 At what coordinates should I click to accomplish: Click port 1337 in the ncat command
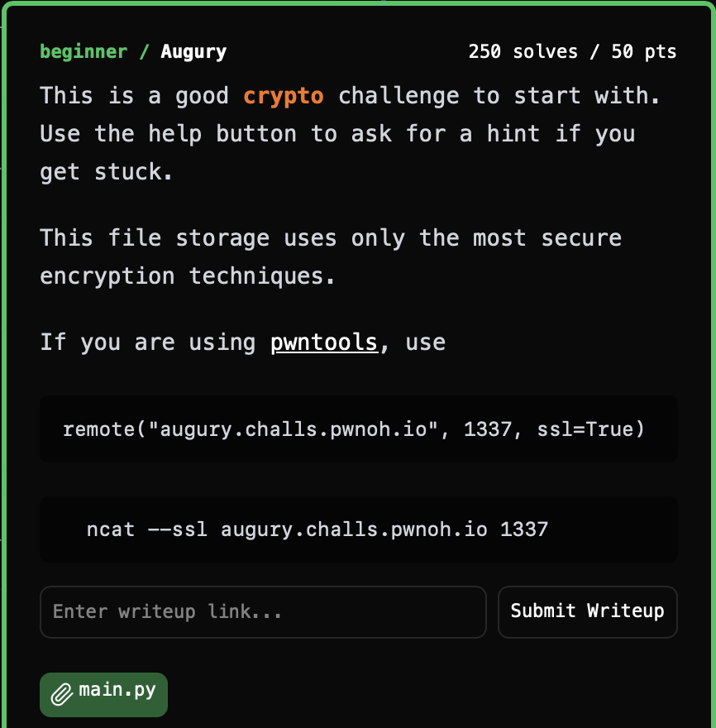coord(524,529)
